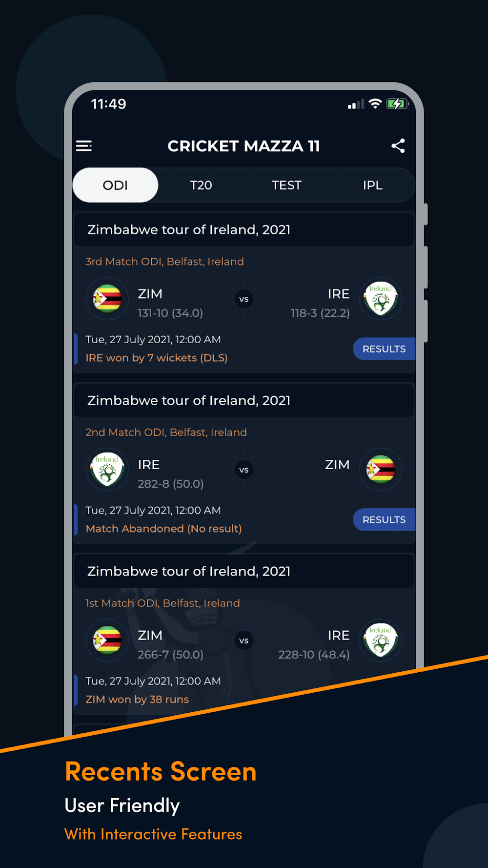Tap 'ZIM won by 38 runs' result
Viewport: 488px width, 868px height.
coord(137,700)
